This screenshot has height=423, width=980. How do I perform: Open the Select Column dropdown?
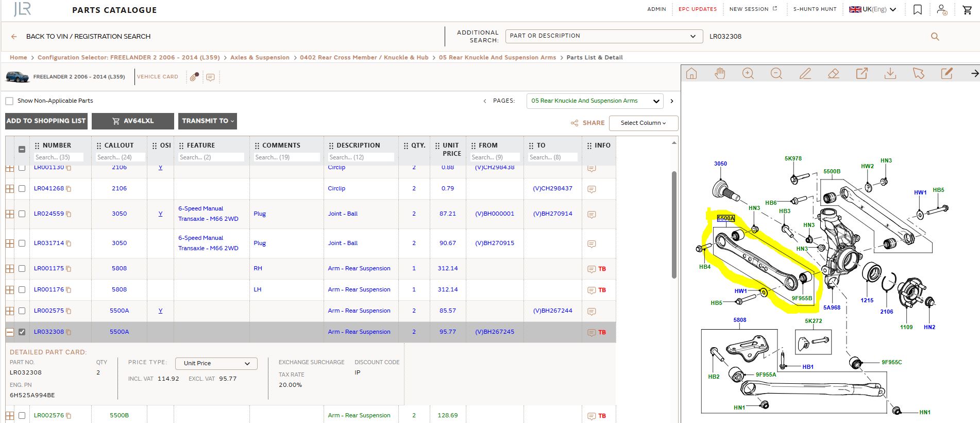(644, 123)
